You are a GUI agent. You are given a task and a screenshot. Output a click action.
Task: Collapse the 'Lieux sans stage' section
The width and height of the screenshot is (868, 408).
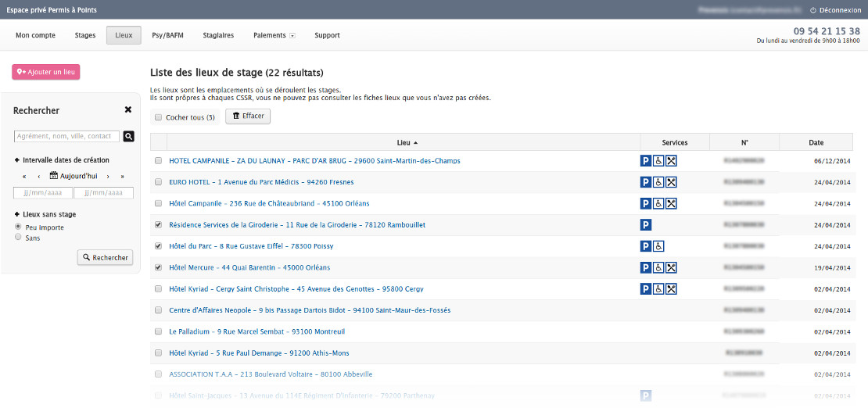[16, 214]
